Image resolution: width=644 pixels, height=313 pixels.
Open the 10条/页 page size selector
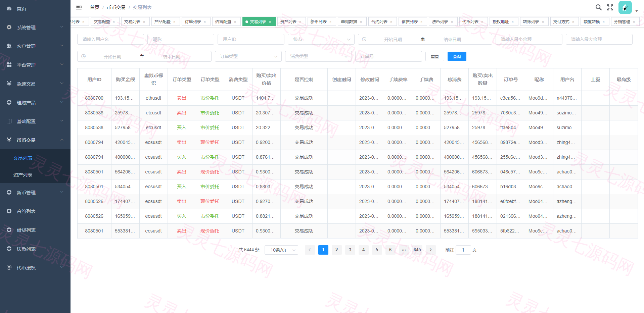pyautogui.click(x=281, y=250)
